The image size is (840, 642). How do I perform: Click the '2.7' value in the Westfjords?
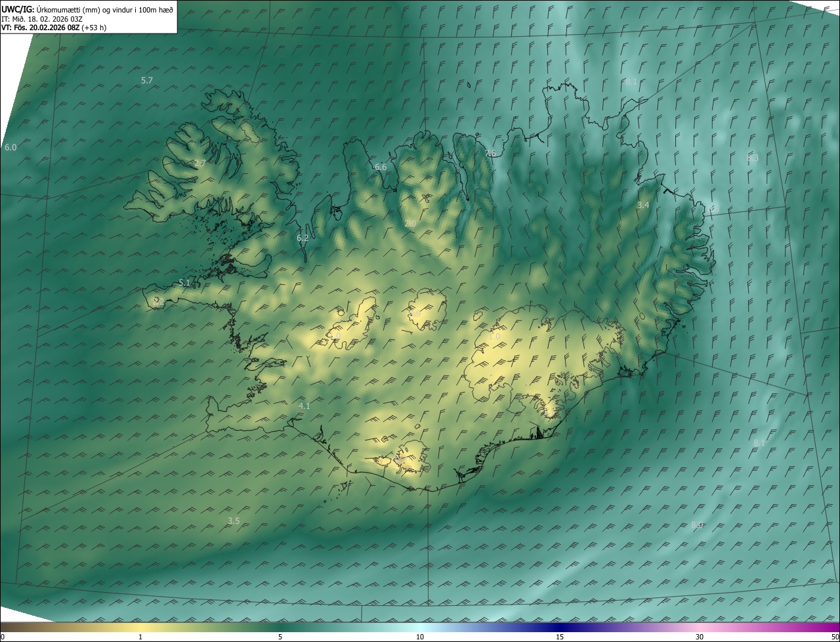200,163
